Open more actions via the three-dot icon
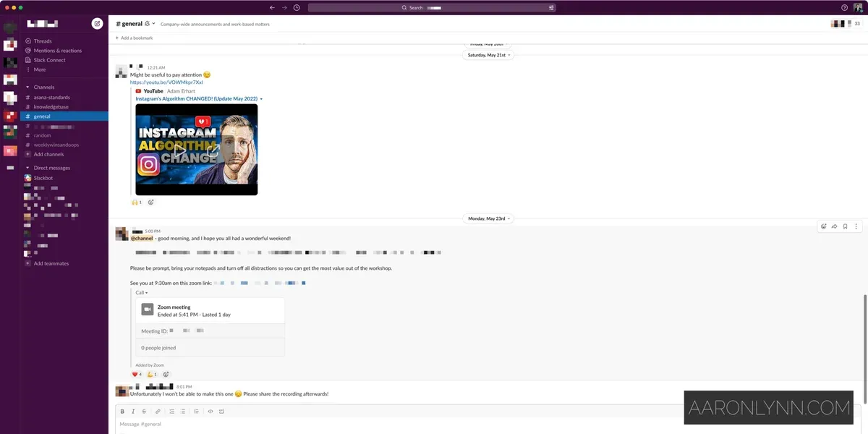The width and height of the screenshot is (868, 434). point(856,226)
